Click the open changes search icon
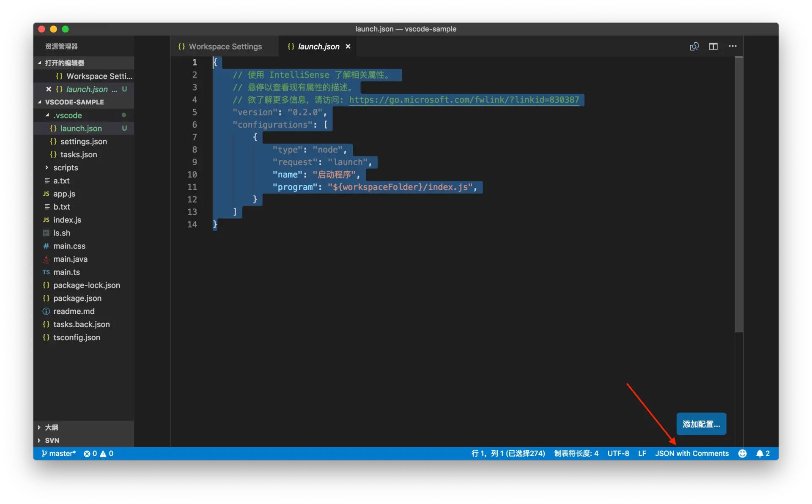Viewport: 812px width, 504px height. pyautogui.click(x=694, y=47)
